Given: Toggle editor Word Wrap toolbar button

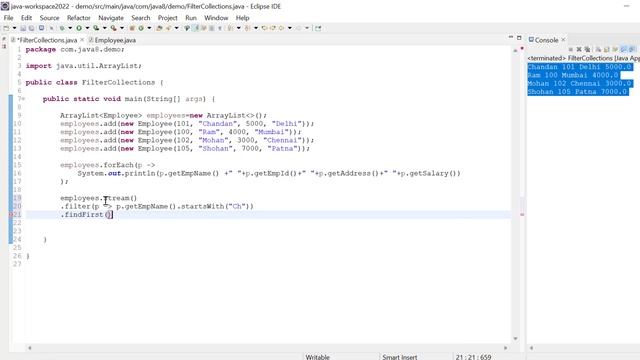Looking at the screenshot, I should coord(203,28).
